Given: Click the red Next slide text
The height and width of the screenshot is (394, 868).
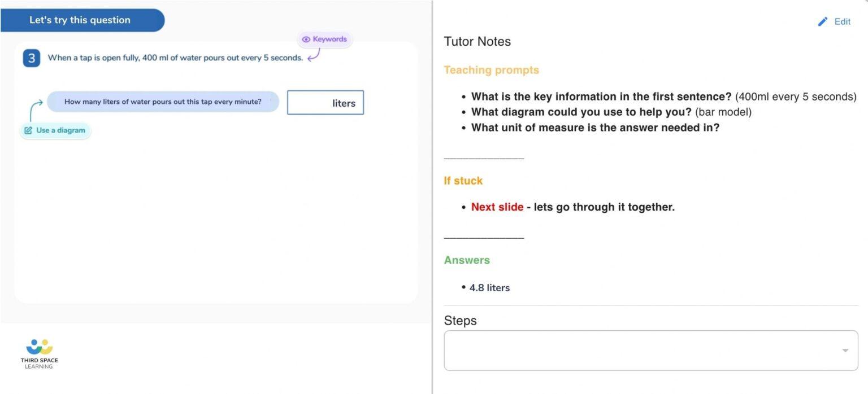Looking at the screenshot, I should tap(497, 207).
